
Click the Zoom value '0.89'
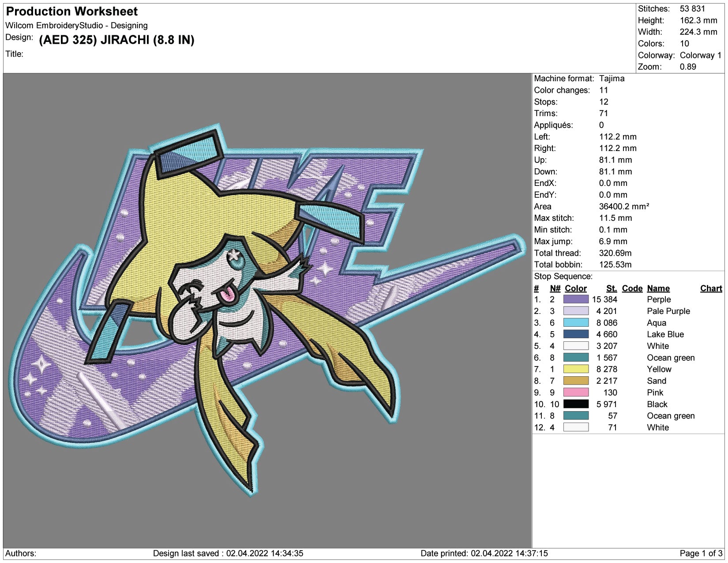tap(688, 67)
